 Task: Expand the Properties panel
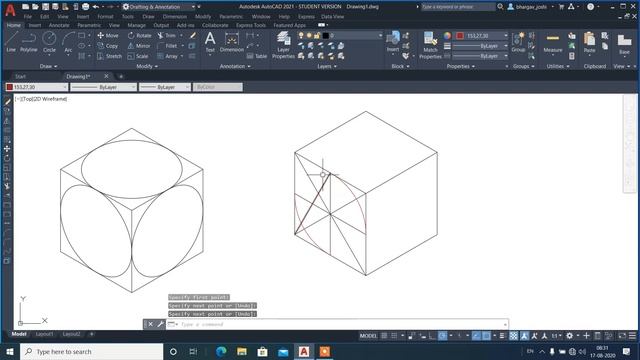coord(461,66)
